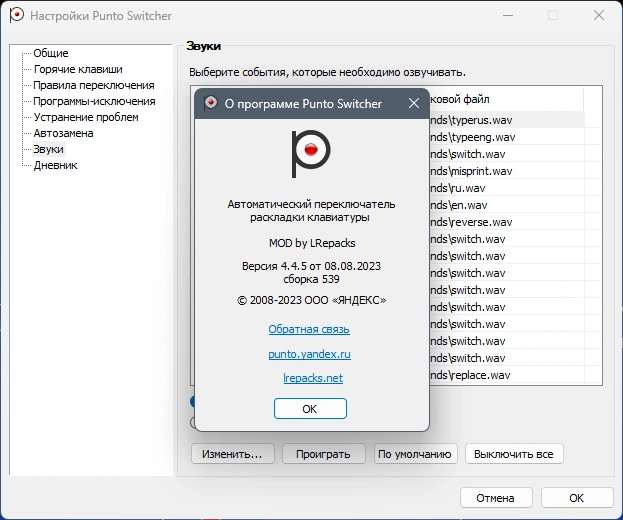The image size is (623, 520).
Task: Open the Дневник section
Action: (x=55, y=165)
